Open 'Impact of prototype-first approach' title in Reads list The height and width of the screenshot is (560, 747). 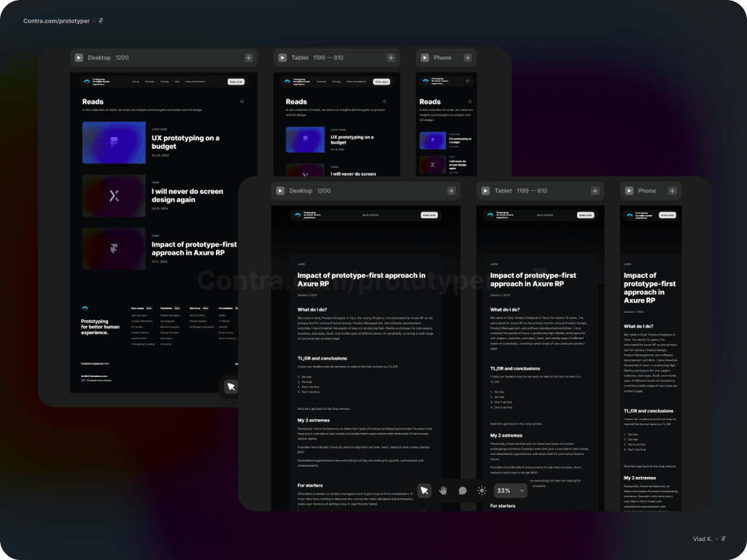point(194,249)
